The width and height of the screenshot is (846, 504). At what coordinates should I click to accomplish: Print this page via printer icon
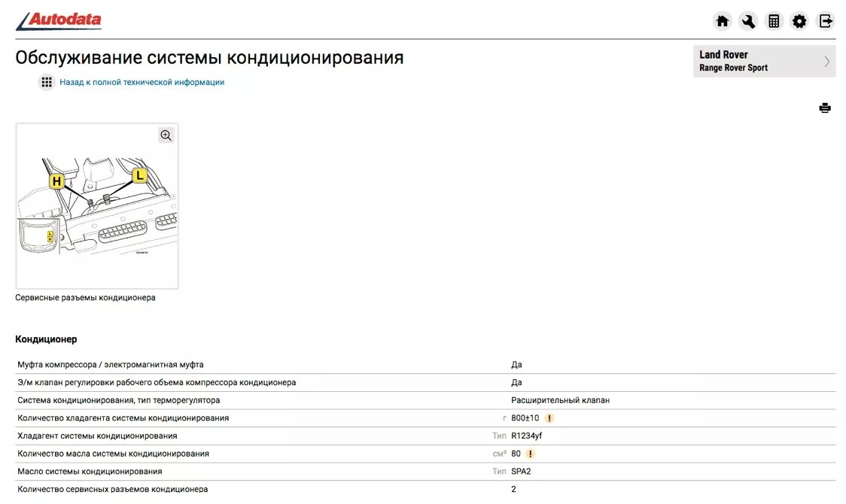pos(825,108)
